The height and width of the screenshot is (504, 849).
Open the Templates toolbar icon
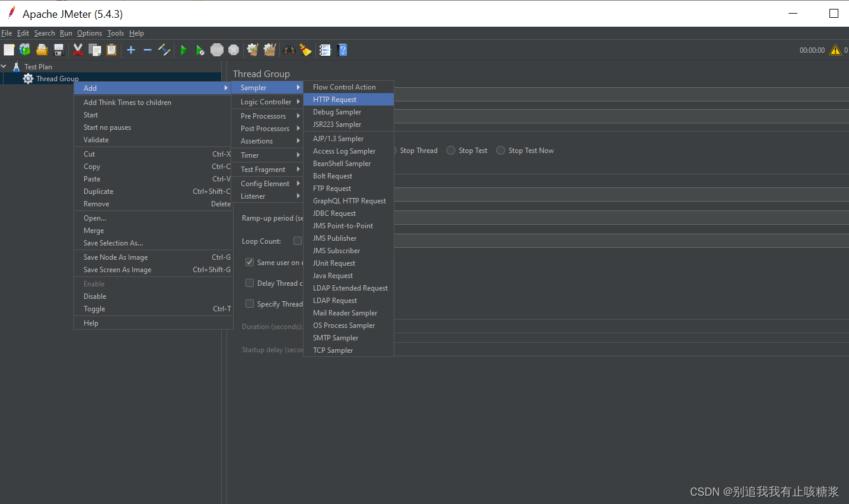click(25, 50)
